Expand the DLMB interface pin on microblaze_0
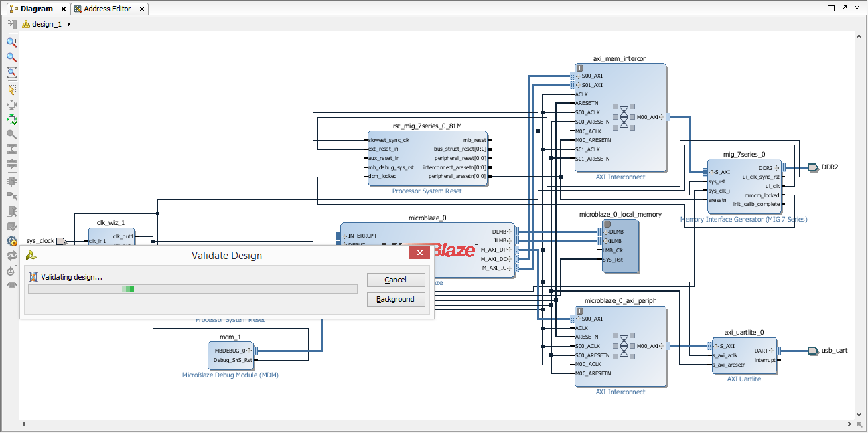This screenshot has width=868, height=433. pyautogui.click(x=510, y=232)
